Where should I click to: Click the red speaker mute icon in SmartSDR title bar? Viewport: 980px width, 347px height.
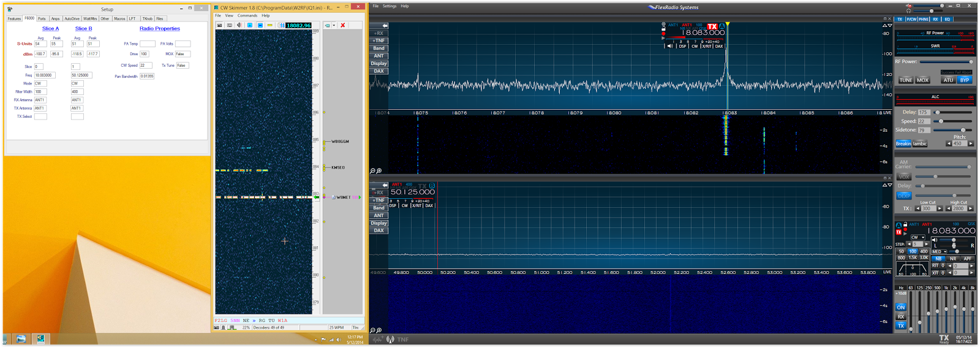click(908, 6)
